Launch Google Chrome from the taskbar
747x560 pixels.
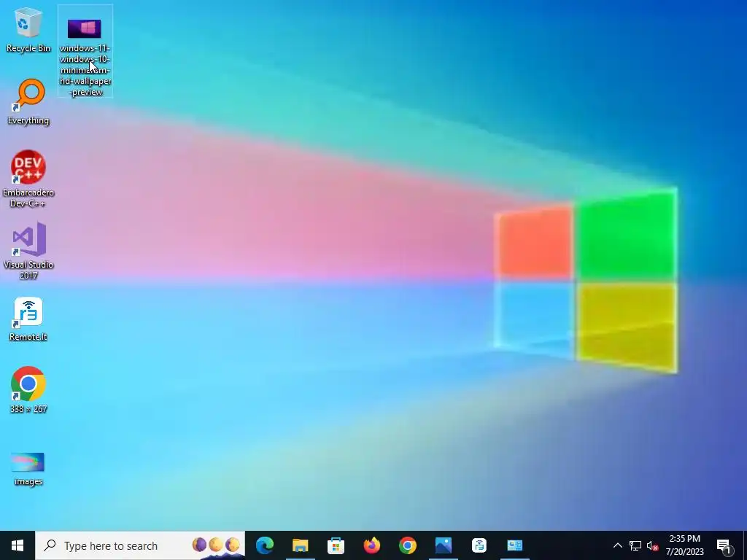point(407,545)
